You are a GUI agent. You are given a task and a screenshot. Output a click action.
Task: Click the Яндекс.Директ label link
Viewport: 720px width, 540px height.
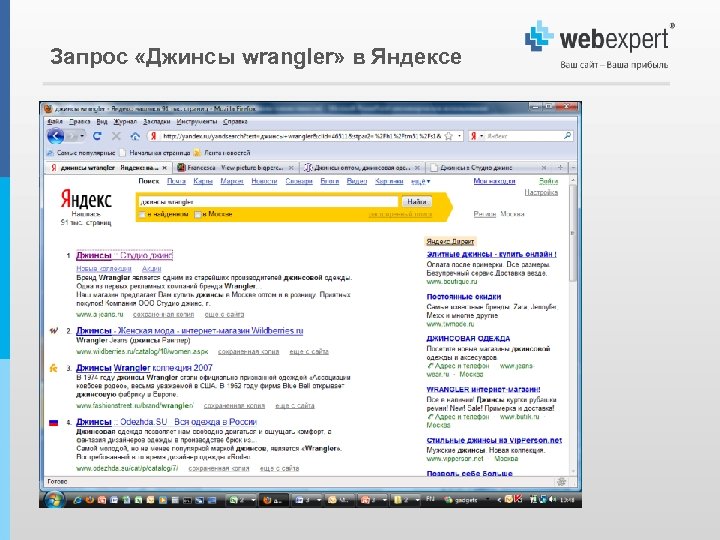click(x=450, y=242)
